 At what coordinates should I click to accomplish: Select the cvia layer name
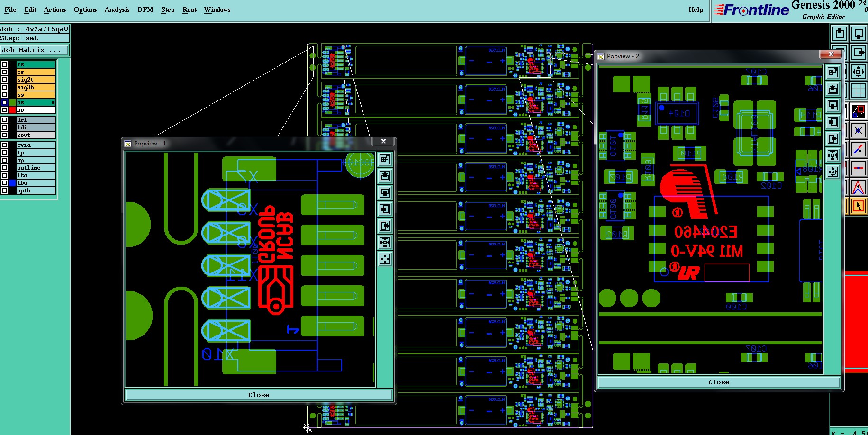36,145
